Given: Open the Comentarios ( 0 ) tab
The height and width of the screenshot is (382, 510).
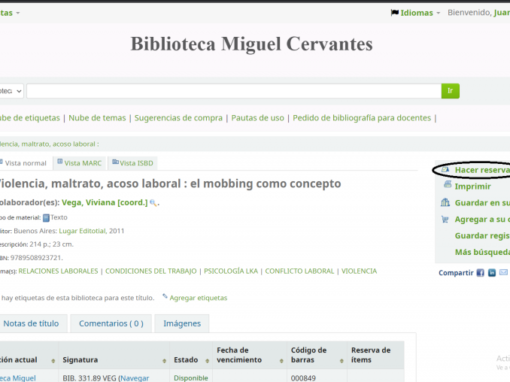Looking at the screenshot, I should (111, 323).
